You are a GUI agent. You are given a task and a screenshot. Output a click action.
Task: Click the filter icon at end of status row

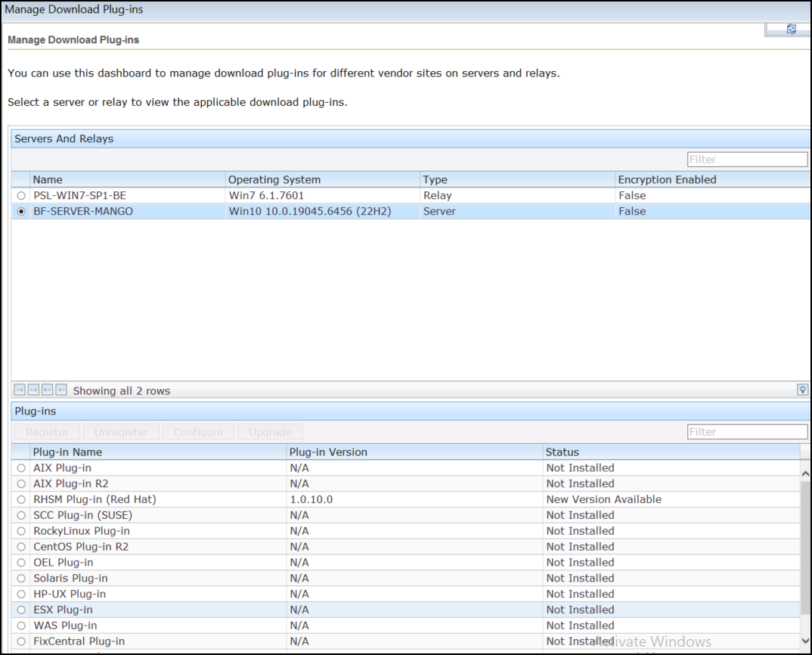click(x=802, y=389)
